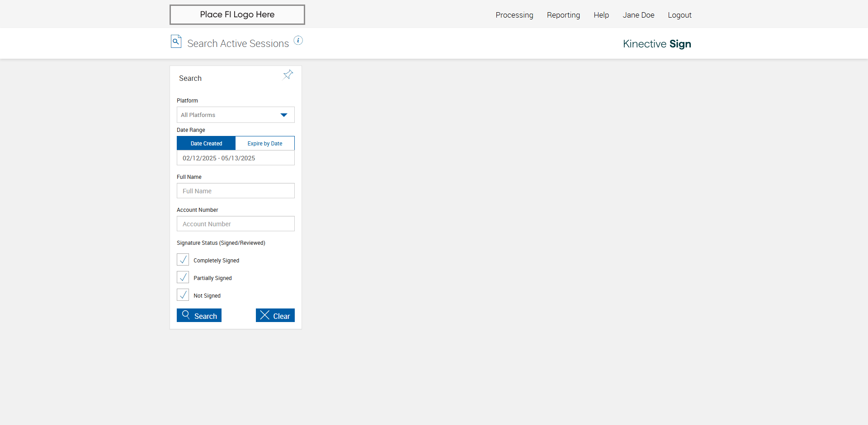Focus the Full Name input field
This screenshot has width=868, height=425.
click(x=236, y=191)
